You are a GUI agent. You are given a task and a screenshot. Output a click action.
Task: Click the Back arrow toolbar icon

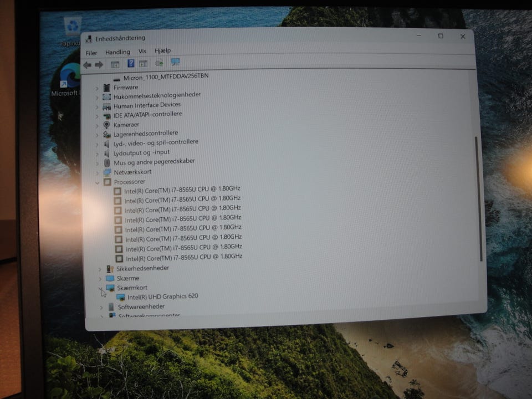click(87, 65)
